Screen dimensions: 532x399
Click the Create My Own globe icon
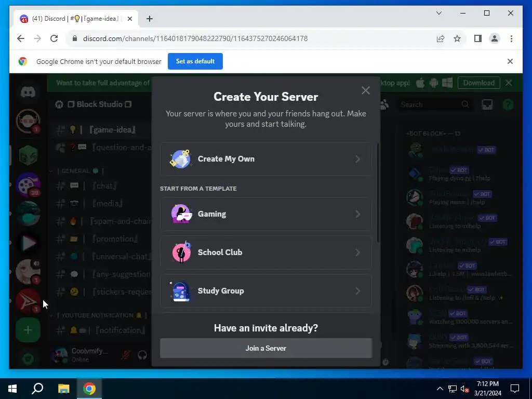tap(180, 159)
